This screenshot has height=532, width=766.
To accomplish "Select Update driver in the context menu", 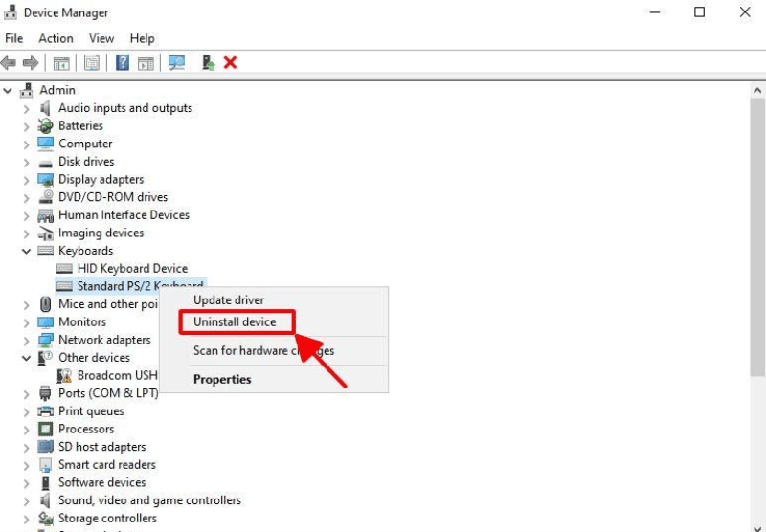I will pyautogui.click(x=229, y=300).
